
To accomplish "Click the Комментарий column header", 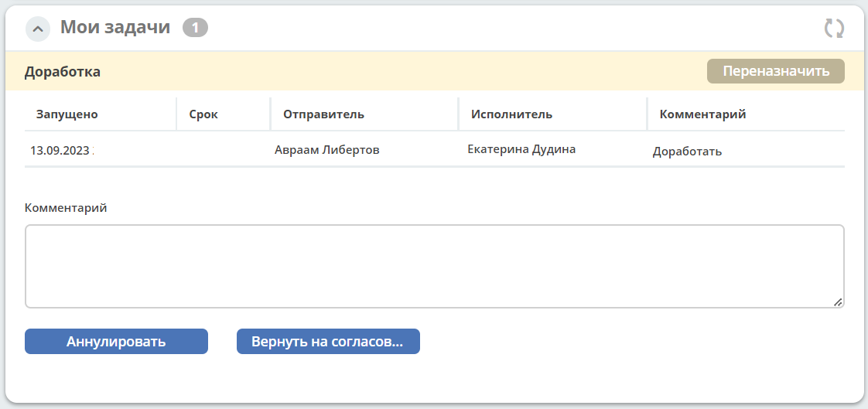I will pyautogui.click(x=703, y=114).
